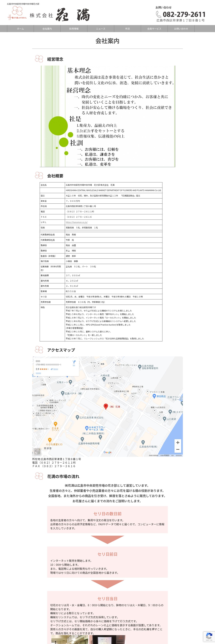Image resolution: width=215 pixels, height=644 pixels.
Task: Click the Google logo on the map
Action: click(x=107, y=452)
